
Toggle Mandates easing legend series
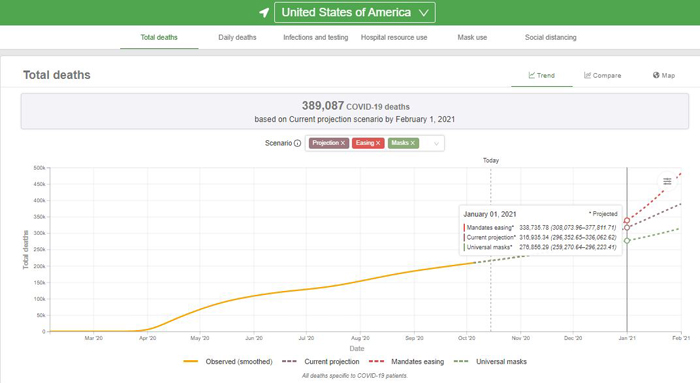click(x=406, y=362)
